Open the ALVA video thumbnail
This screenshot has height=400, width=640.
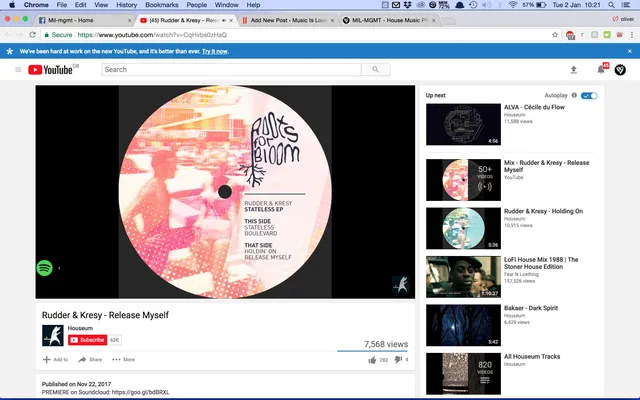point(463,124)
